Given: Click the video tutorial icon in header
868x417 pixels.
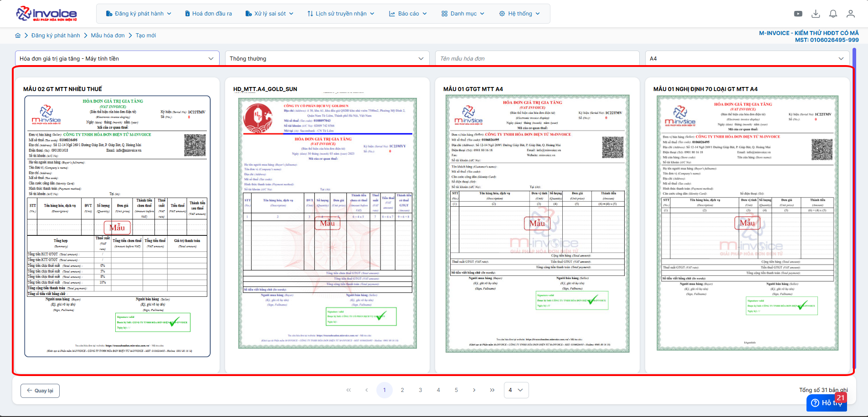Looking at the screenshot, I should coord(798,14).
